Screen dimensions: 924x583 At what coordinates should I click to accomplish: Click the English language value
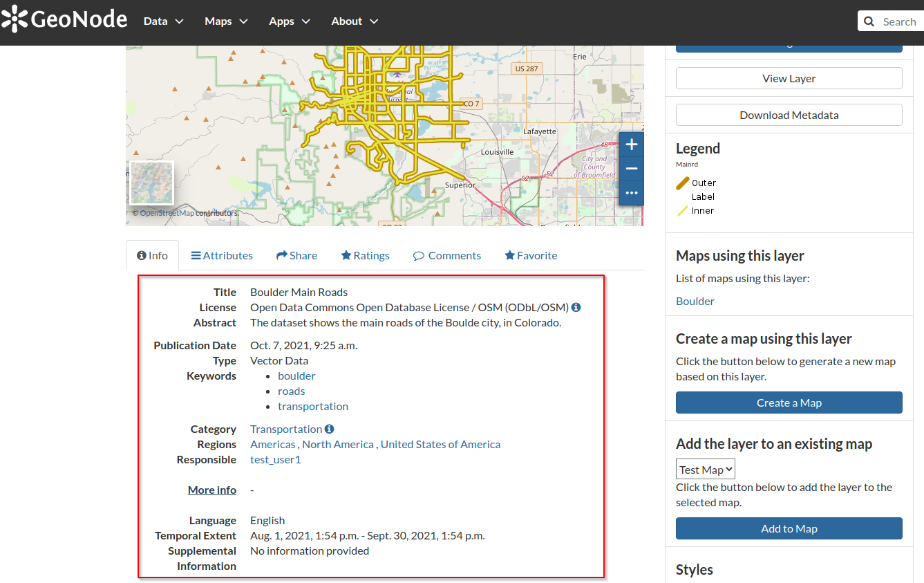[x=267, y=520]
